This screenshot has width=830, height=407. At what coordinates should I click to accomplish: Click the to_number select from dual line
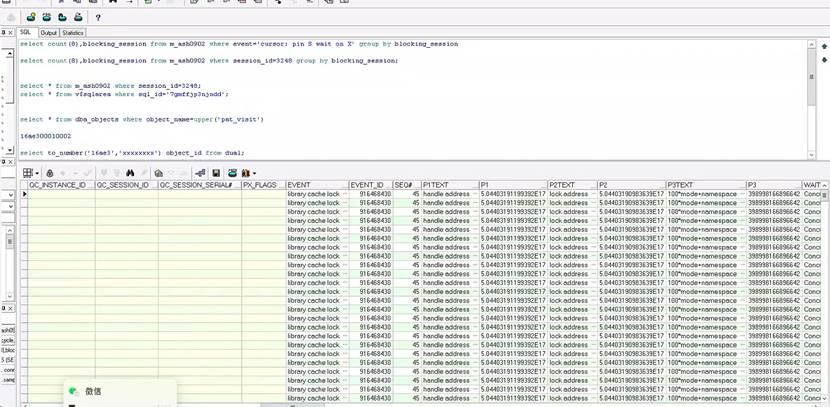point(132,153)
